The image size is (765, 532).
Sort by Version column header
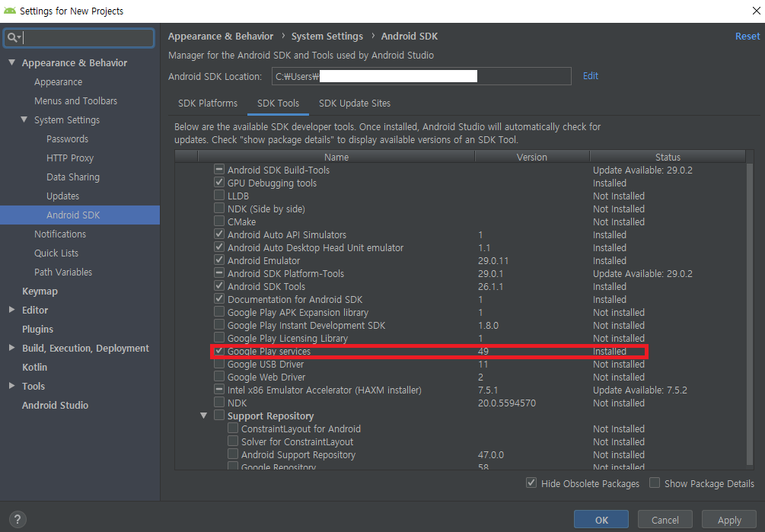(532, 157)
